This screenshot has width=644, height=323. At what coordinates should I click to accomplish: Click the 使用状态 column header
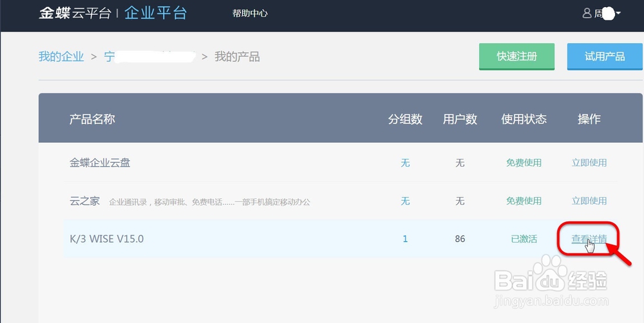pyautogui.click(x=524, y=119)
